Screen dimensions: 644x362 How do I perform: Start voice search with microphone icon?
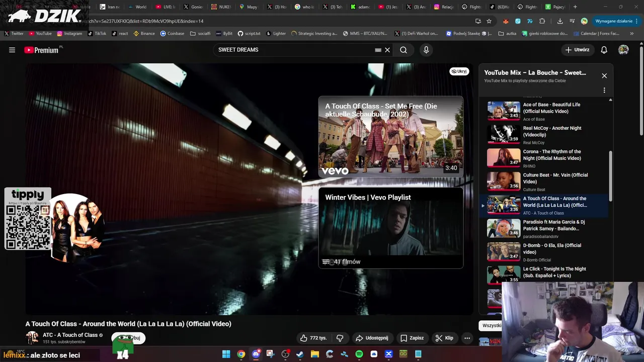426,50
